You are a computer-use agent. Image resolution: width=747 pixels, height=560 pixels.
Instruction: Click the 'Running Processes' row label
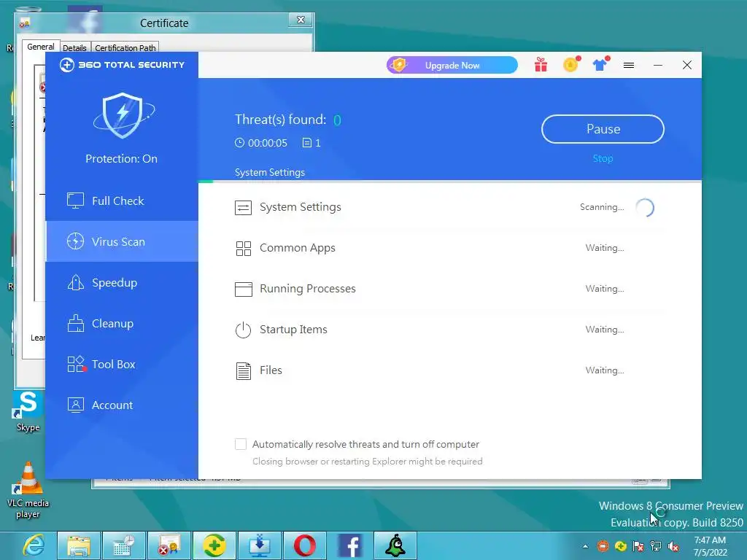point(307,289)
